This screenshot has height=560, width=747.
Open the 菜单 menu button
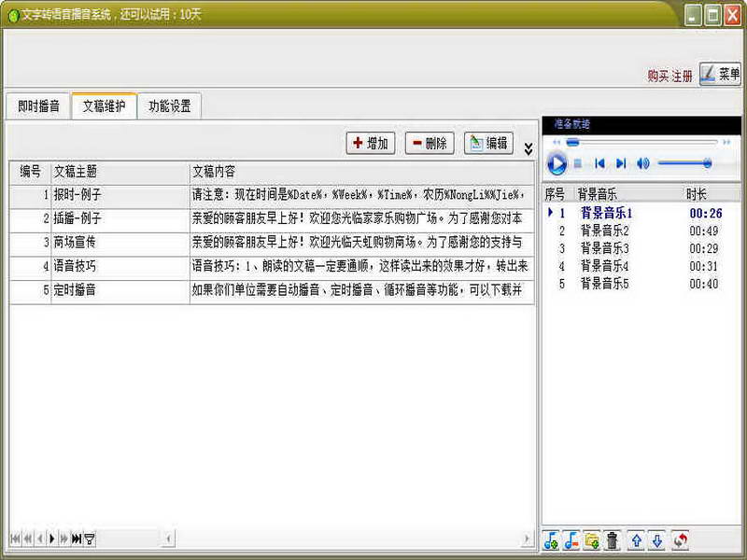click(720, 74)
